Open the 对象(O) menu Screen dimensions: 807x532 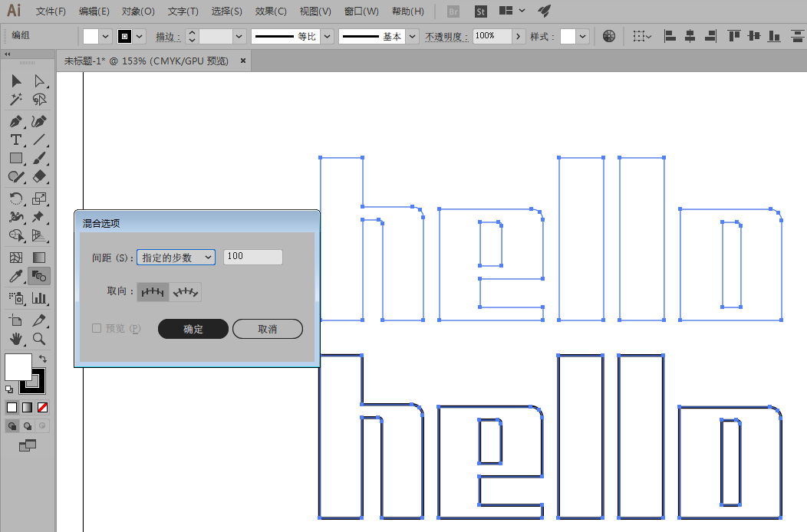coord(138,11)
